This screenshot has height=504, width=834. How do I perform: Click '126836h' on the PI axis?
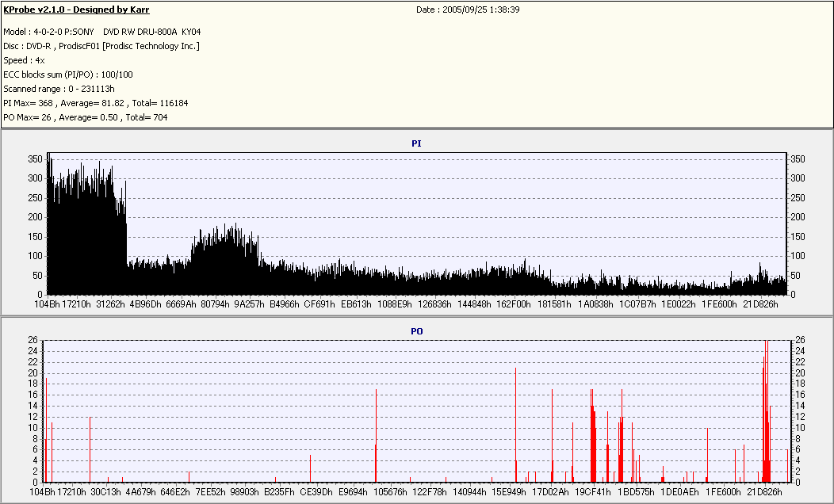(434, 304)
